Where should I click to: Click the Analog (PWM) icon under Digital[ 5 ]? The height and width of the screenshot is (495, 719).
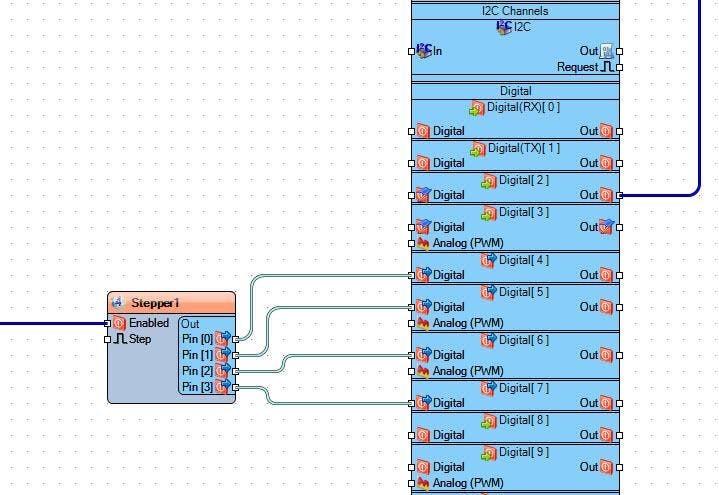click(423, 323)
